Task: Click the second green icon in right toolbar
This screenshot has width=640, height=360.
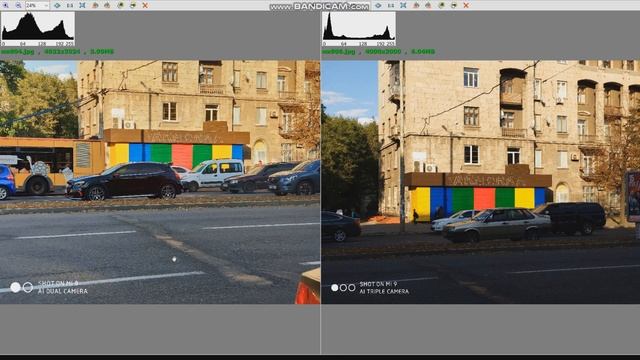Action: tap(454, 5)
